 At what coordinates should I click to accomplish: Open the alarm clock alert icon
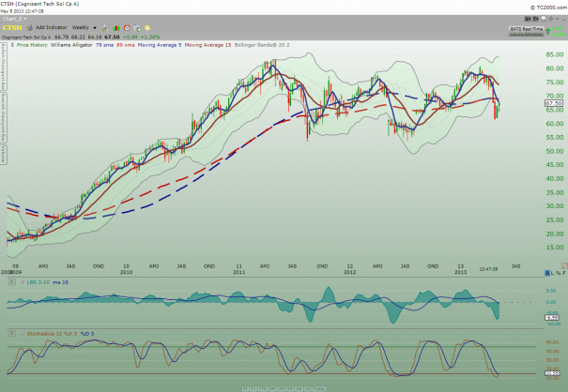[127, 28]
